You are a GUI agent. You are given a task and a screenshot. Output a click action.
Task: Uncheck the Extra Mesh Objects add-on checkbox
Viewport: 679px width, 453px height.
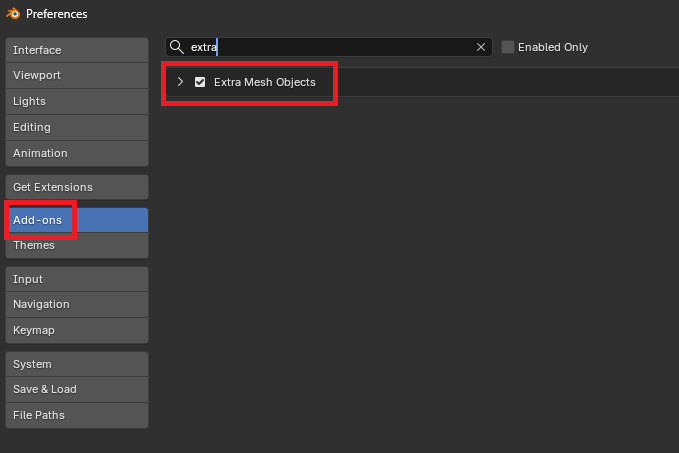point(200,82)
